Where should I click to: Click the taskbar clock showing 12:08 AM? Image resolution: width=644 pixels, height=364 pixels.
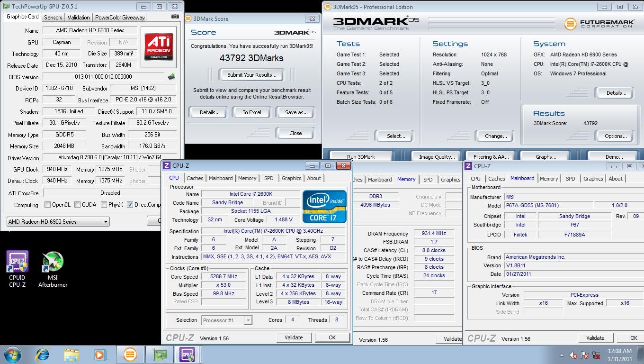click(x=620, y=355)
